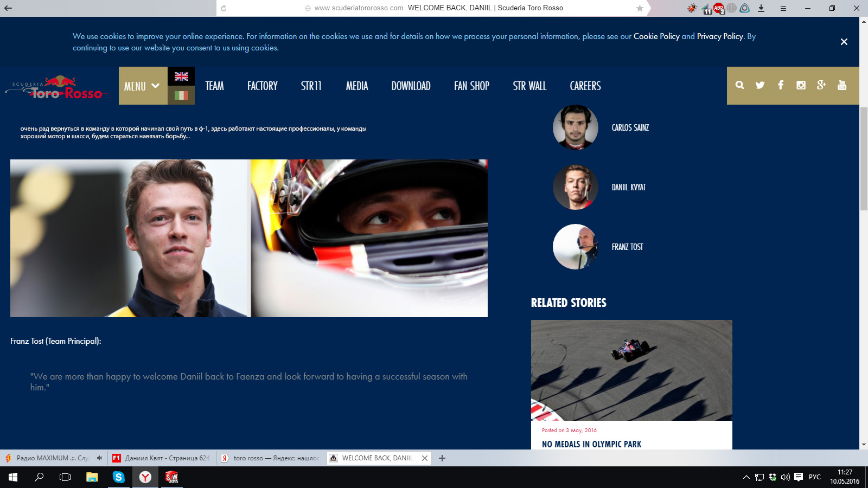
Task: Open the browser hamburger settings menu
Action: tap(783, 8)
